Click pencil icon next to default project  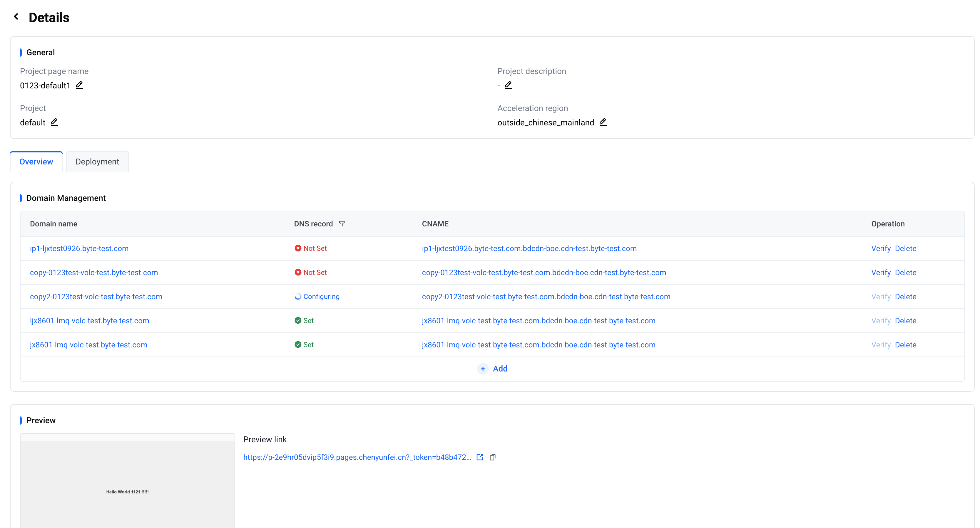[x=54, y=122]
